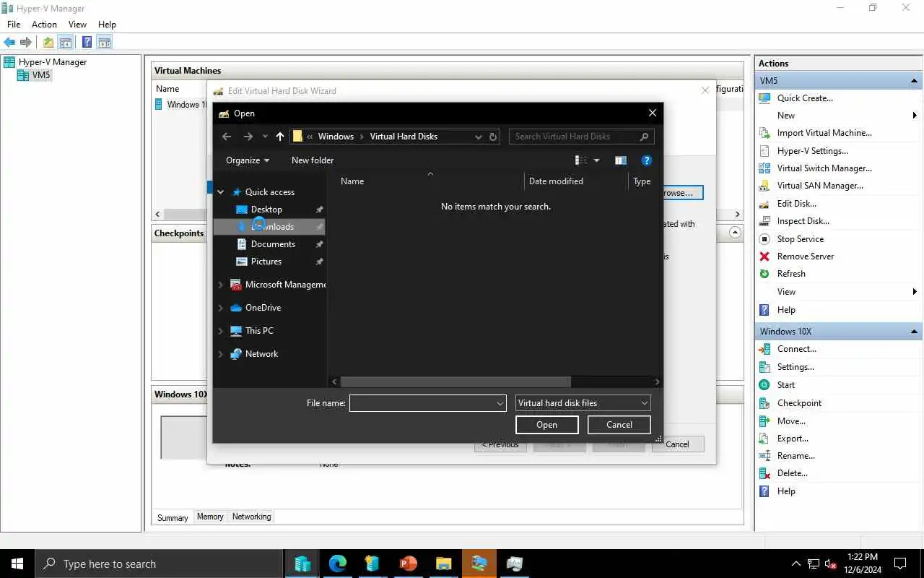Viewport: 924px width, 578px height.
Task: Click the Start VM icon
Action: (764, 385)
